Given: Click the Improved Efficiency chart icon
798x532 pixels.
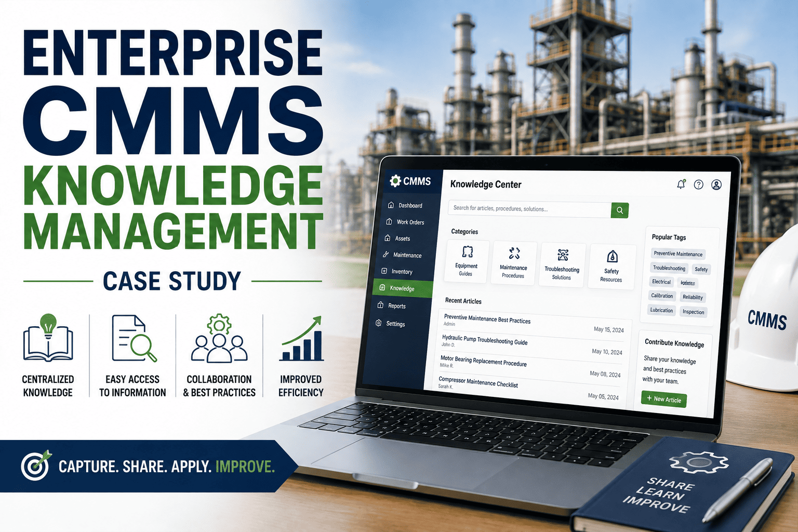Looking at the screenshot, I should [x=301, y=338].
